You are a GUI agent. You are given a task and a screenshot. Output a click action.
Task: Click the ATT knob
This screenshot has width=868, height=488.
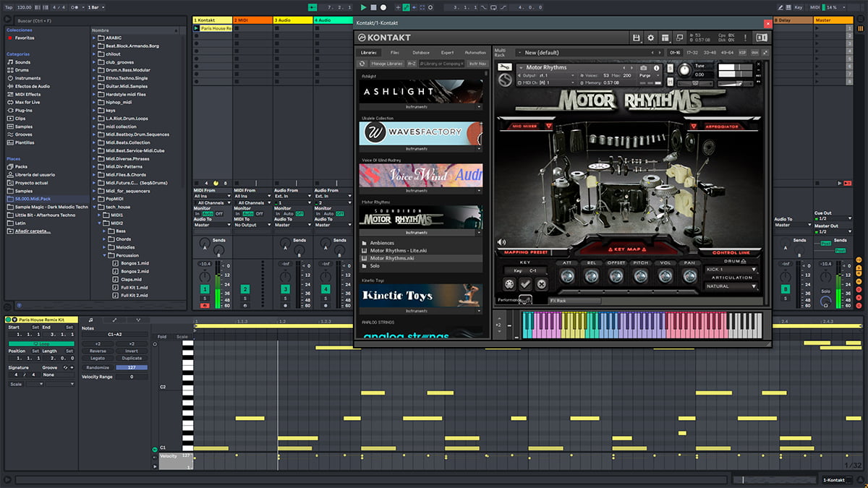tap(567, 276)
